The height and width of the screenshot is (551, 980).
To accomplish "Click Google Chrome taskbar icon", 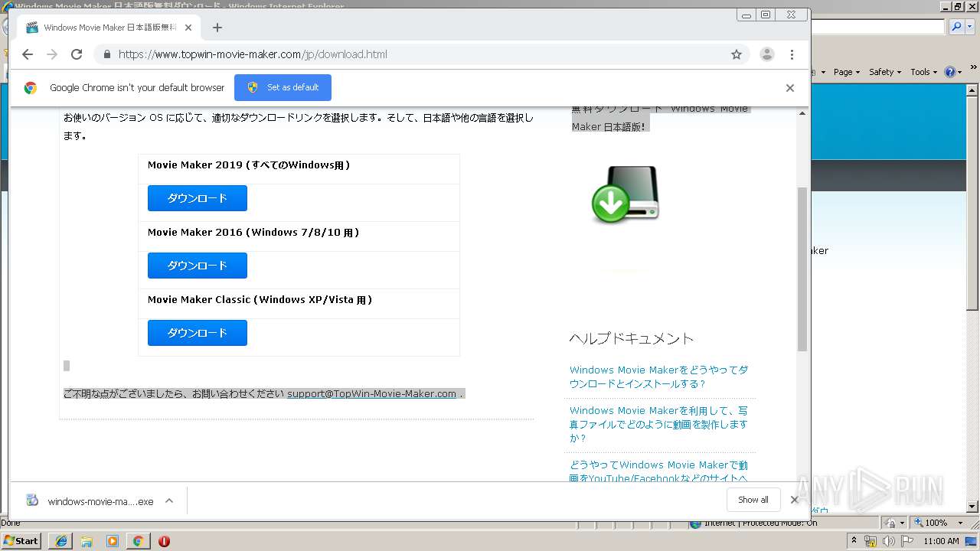I will coord(138,541).
